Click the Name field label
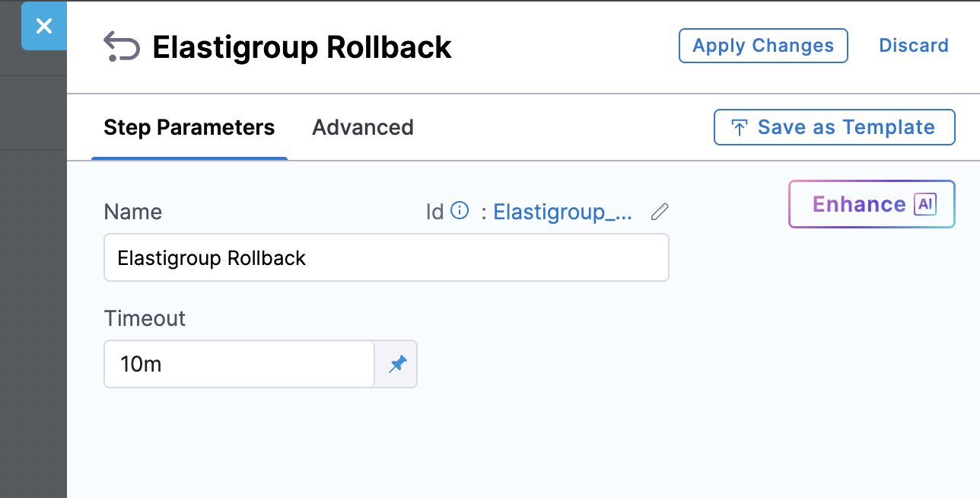 (x=132, y=212)
